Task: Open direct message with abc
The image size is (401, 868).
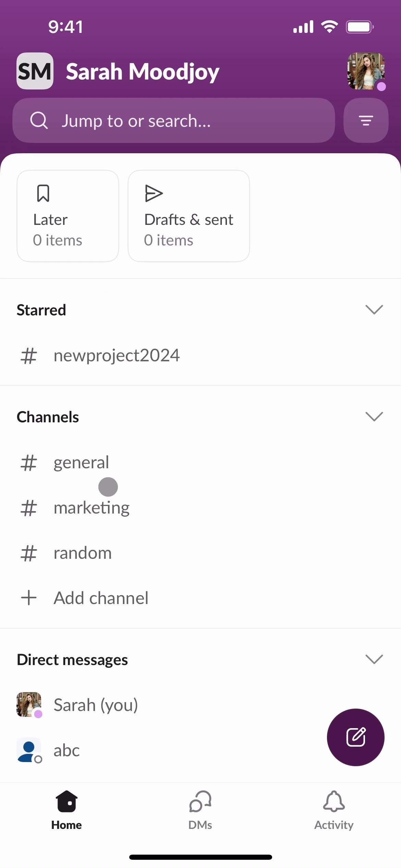Action: (x=66, y=750)
